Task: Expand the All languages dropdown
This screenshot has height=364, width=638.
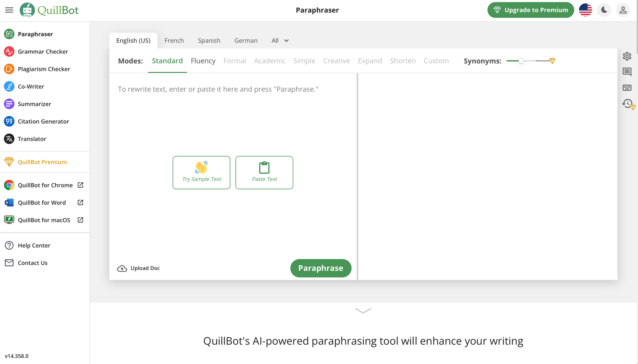Action: pyautogui.click(x=280, y=40)
